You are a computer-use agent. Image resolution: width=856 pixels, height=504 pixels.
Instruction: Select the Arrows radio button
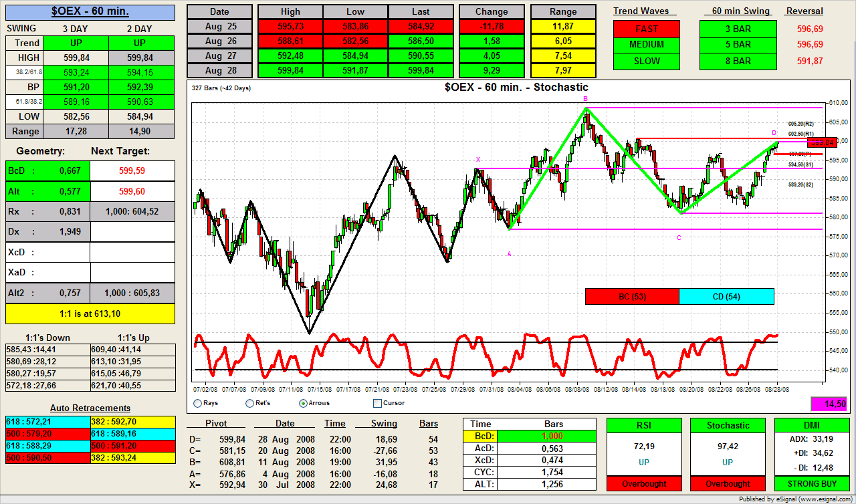304,403
